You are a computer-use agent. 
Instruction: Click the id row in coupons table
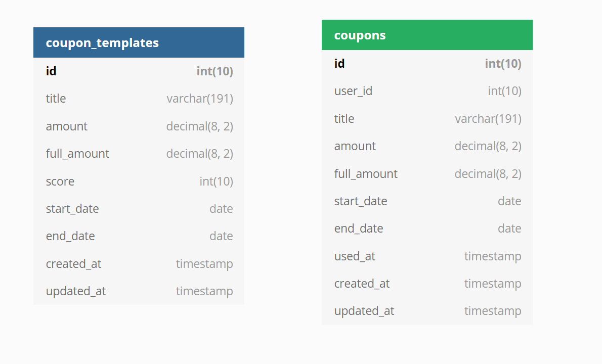click(x=427, y=64)
